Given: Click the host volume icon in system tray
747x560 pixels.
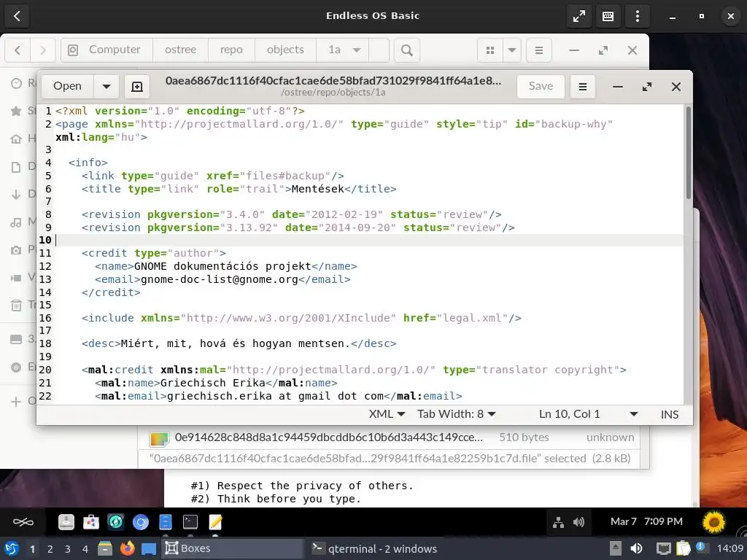Looking at the screenshot, I should (636, 548).
